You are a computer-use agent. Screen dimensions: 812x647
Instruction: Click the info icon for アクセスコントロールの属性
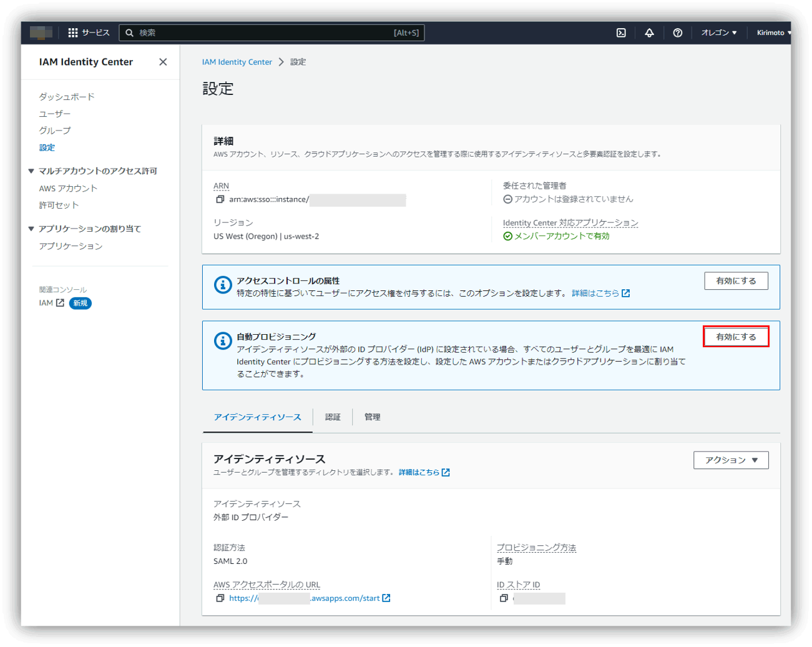click(223, 285)
